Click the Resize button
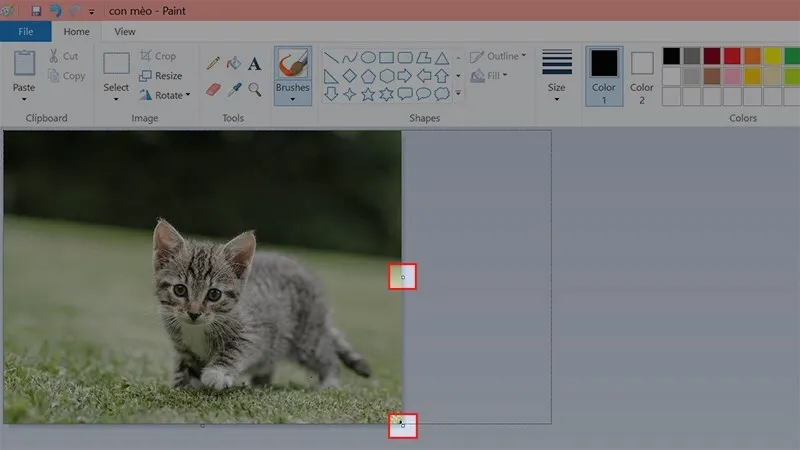 (160, 76)
